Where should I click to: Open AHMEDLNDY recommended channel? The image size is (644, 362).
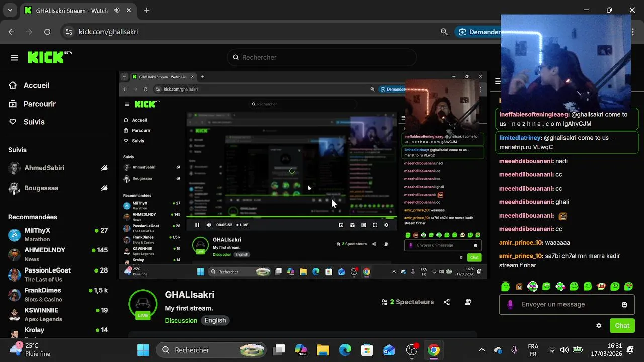tap(58, 254)
